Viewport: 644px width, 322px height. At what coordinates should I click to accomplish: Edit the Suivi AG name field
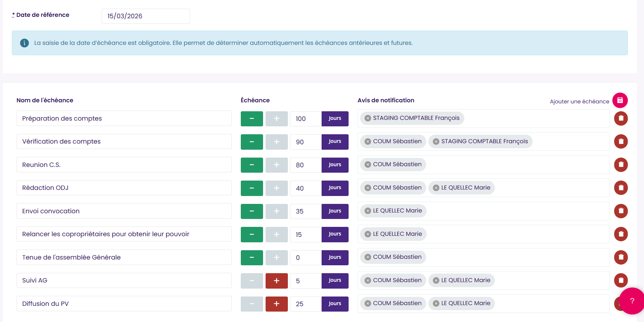[124, 280]
